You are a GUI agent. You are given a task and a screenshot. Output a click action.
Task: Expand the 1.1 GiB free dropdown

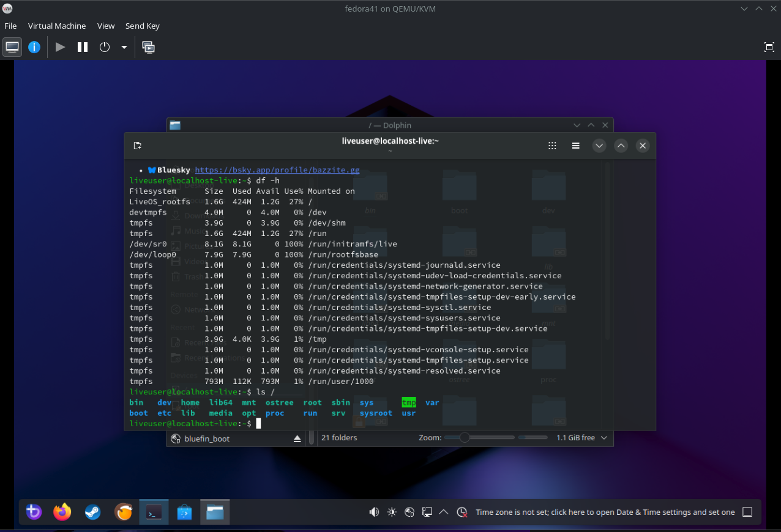click(x=604, y=438)
